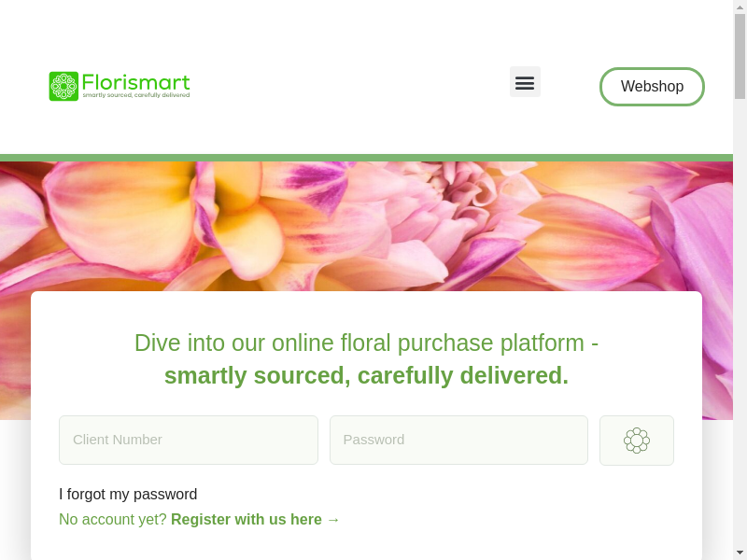Click the green divider bar under header

coord(366,158)
